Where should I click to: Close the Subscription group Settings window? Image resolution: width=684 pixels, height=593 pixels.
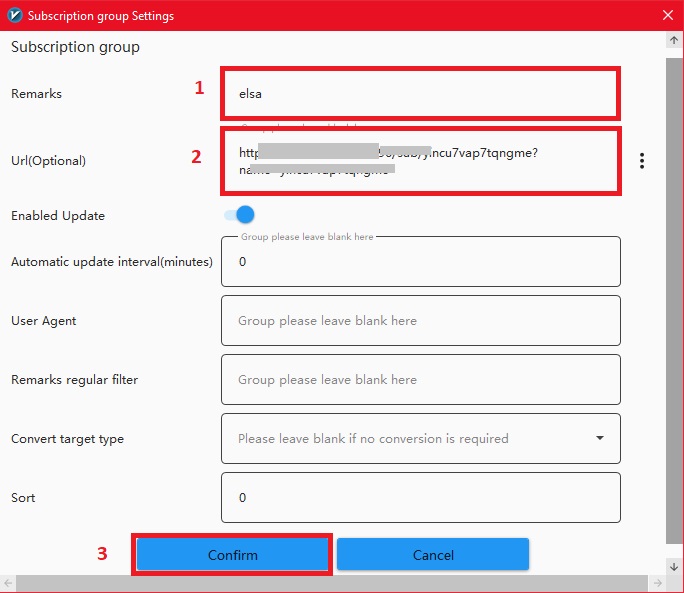[x=667, y=16]
